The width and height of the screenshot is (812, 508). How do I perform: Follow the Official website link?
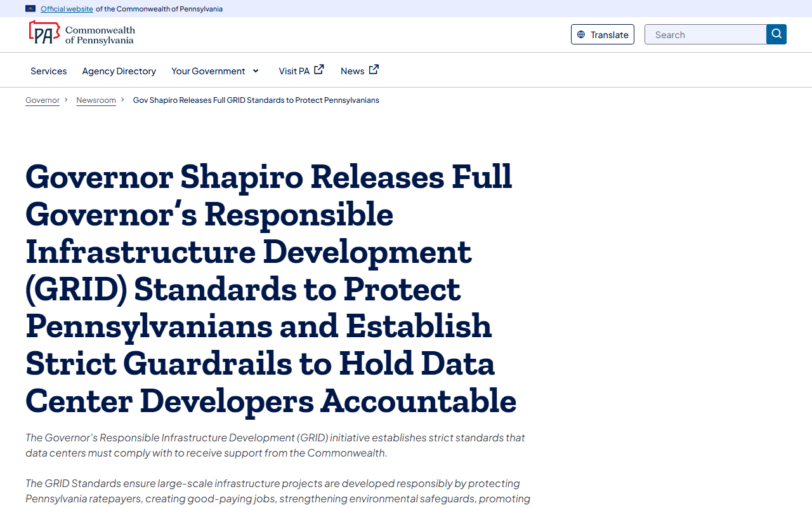tap(67, 9)
